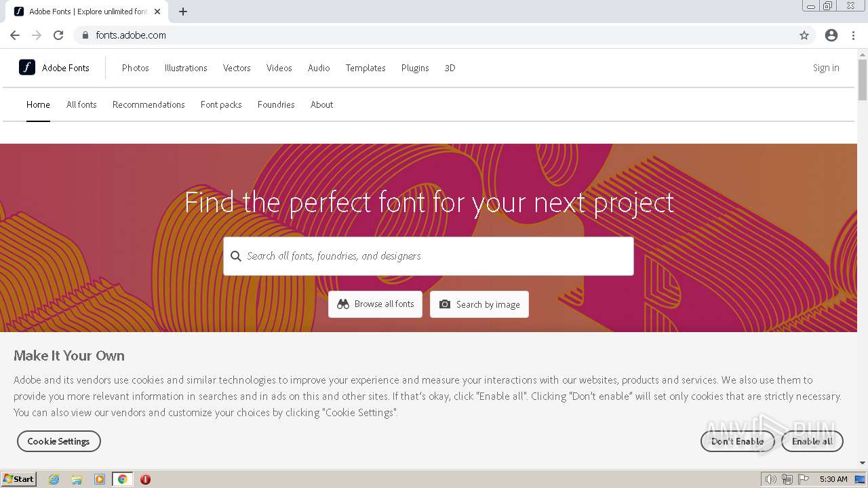The image size is (868, 488).
Task: Open Internet Explorer from the taskbar
Action: (54, 479)
